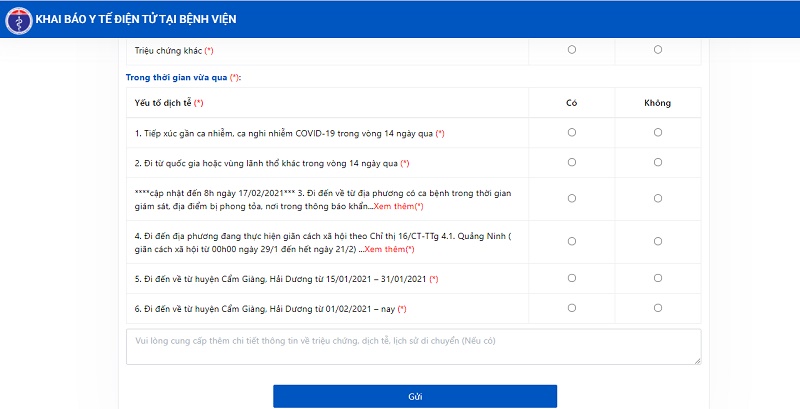The image size is (800, 409).
Task: Select 'Không' for Triệu chứng khác
Action: (657, 49)
